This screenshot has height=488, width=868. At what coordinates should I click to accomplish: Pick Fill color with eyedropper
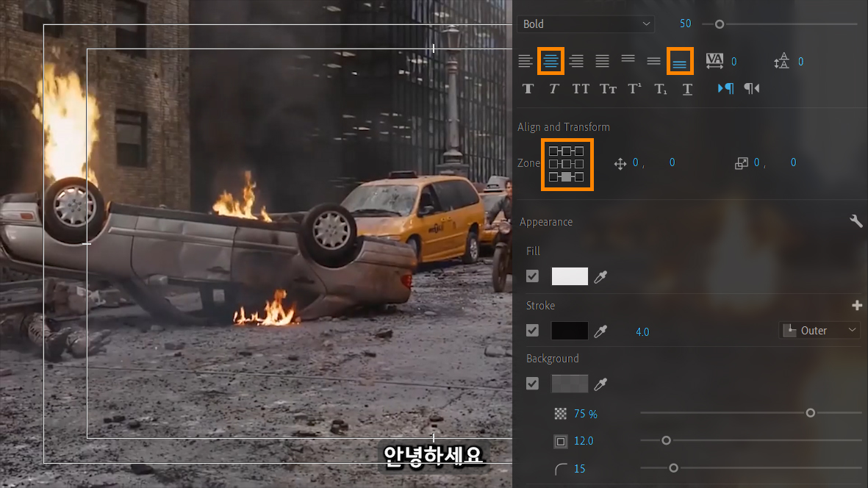tap(600, 276)
